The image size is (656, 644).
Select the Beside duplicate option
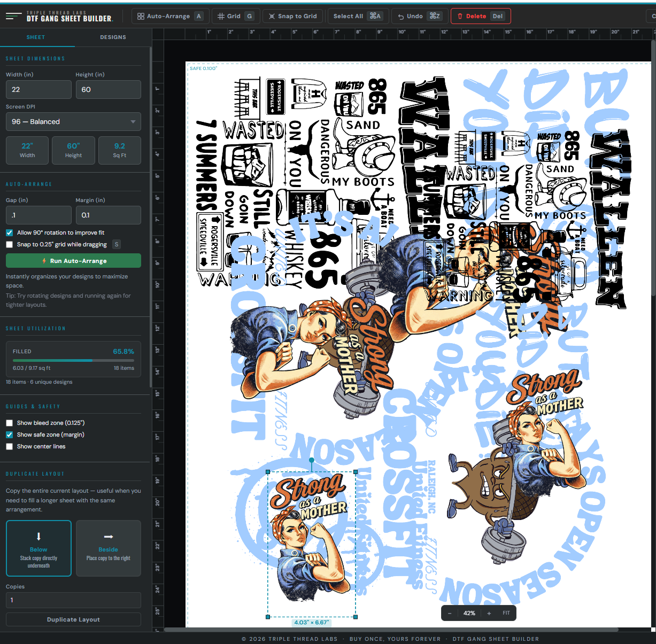[108, 548]
